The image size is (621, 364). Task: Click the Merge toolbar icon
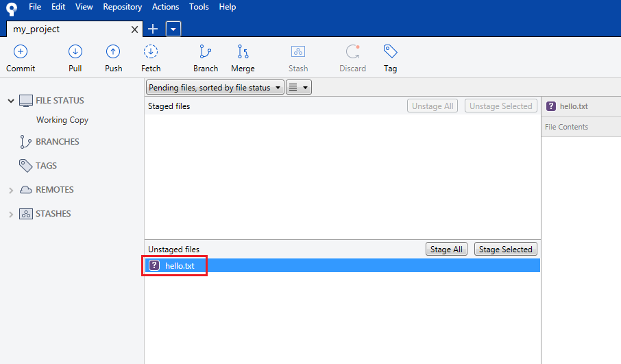coord(243,52)
